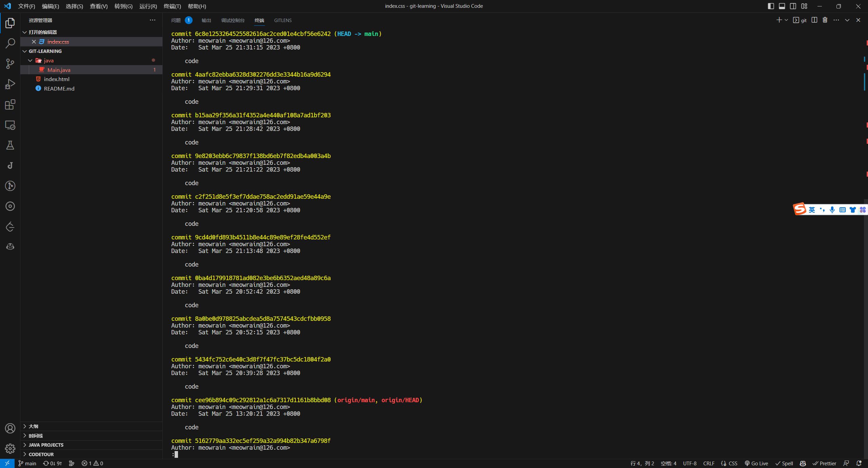Open Extensions view
This screenshot has height=468, width=868.
click(x=10, y=104)
